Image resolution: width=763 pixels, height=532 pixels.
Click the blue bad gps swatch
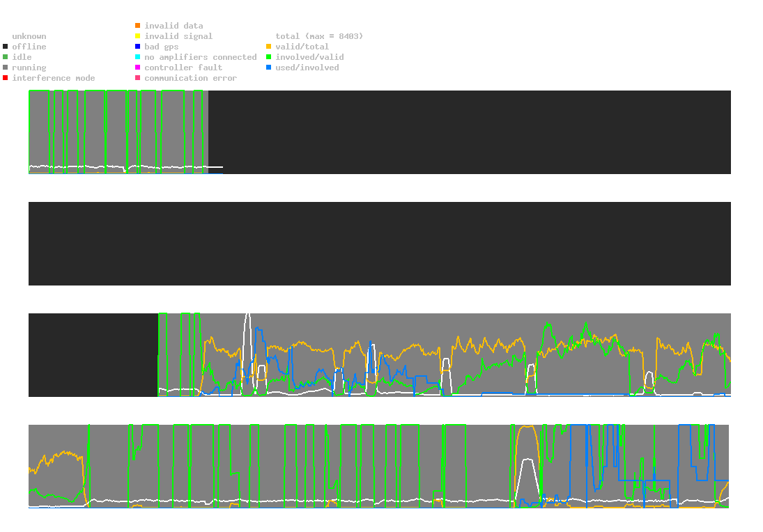(x=138, y=47)
